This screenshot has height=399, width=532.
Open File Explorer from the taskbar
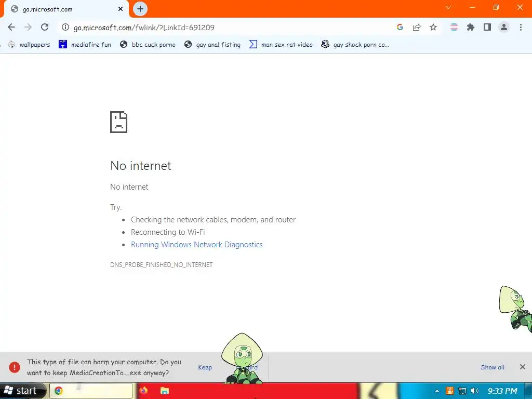click(x=165, y=391)
